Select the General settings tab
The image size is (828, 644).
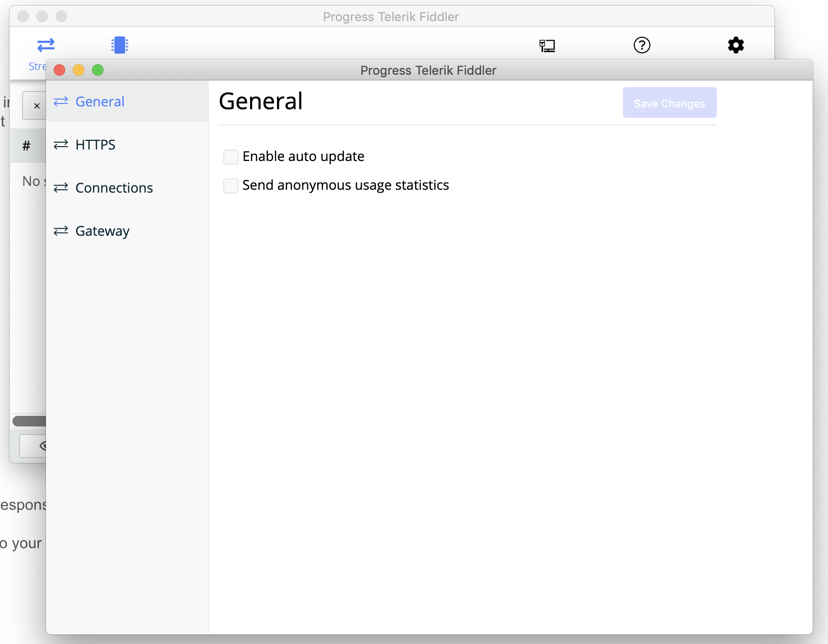[x=100, y=102]
